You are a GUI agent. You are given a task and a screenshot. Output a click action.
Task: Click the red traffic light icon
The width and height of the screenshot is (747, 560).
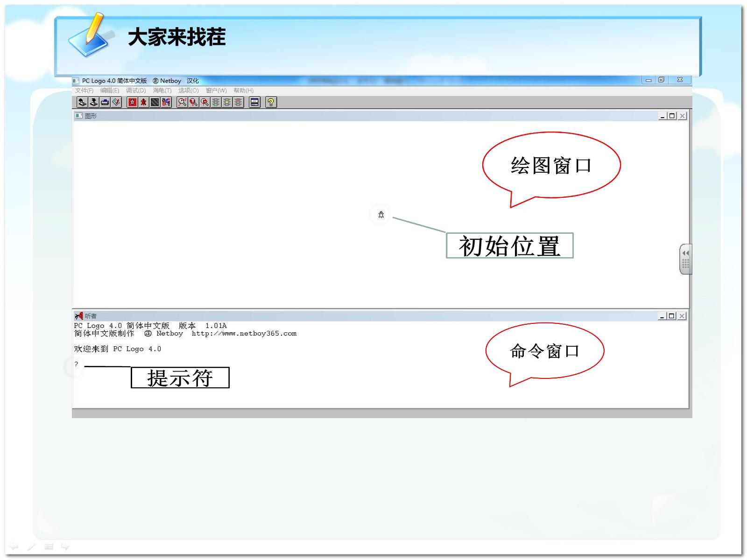(x=238, y=102)
